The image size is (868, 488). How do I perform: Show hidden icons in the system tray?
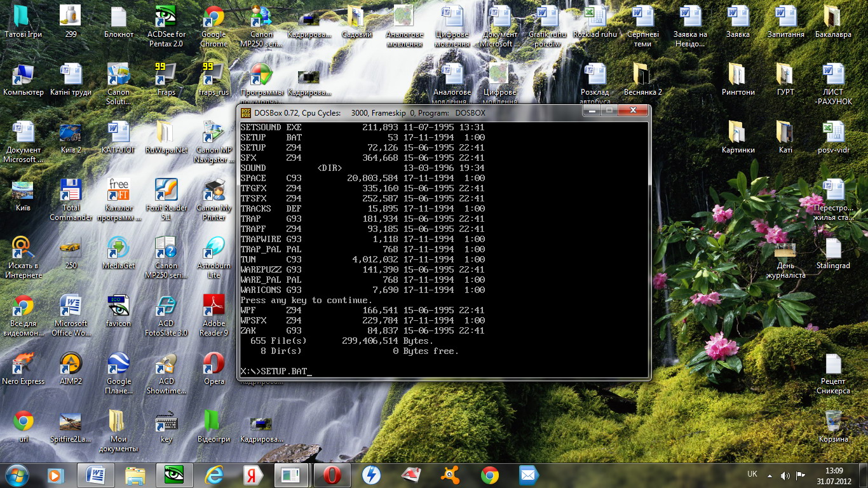click(770, 475)
